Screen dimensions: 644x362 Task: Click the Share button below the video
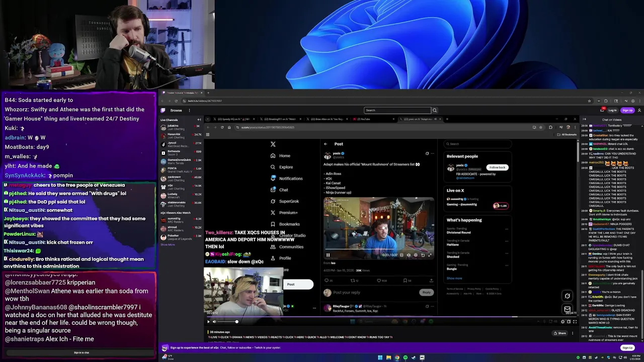560,333
